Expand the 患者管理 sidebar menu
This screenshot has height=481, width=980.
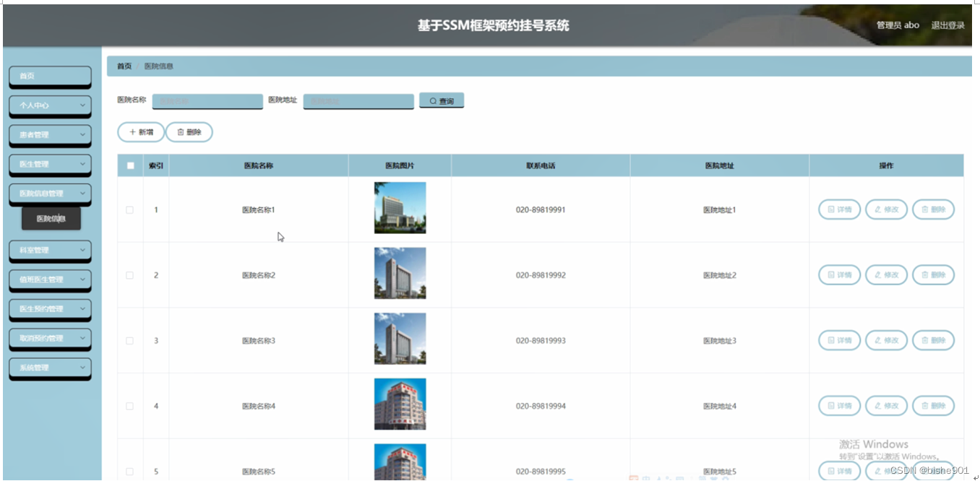pos(50,135)
